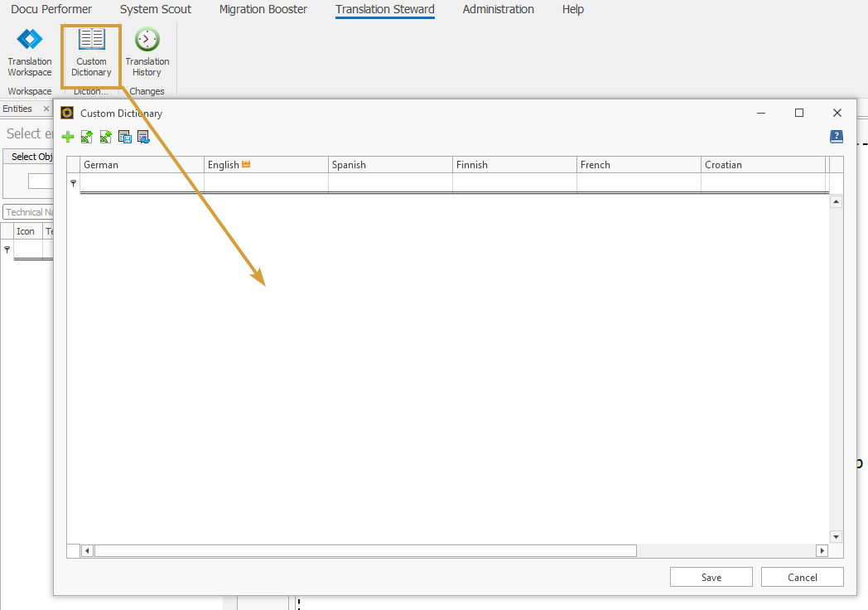The height and width of the screenshot is (610, 868).
Task: Open help via the blue question mark icon
Action: 837,137
